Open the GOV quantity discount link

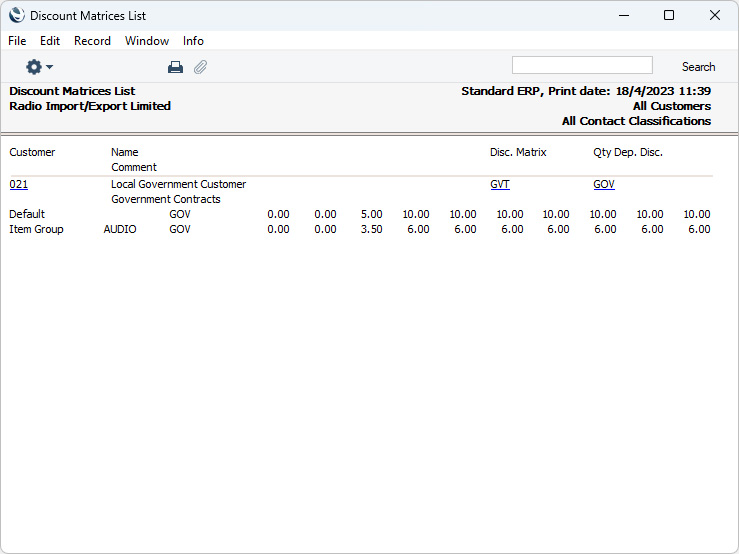pyautogui.click(x=604, y=184)
